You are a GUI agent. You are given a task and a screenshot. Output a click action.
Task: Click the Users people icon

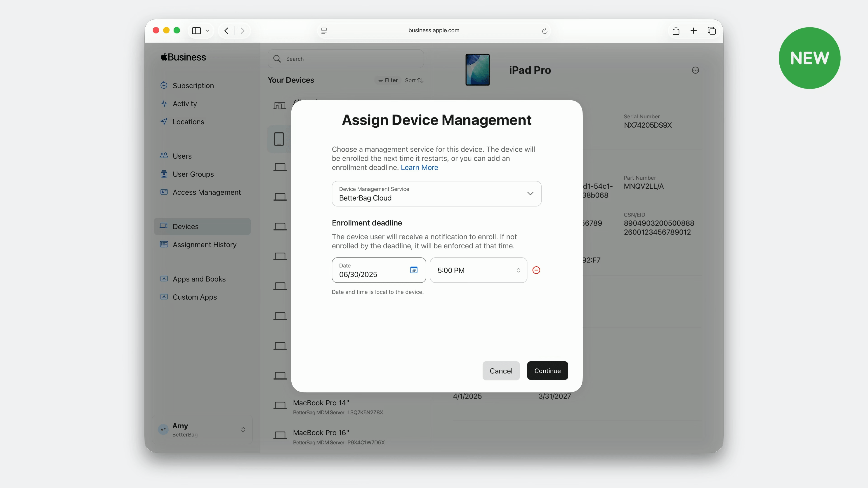point(164,156)
